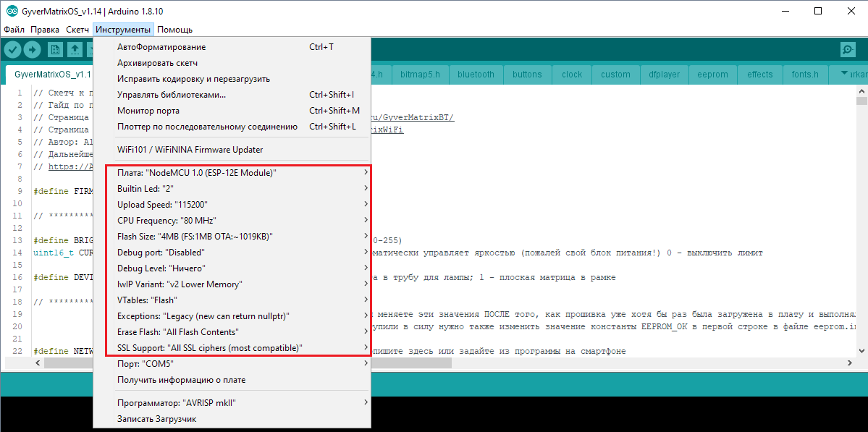Expand the Exceptions Legacy submenu
868x432 pixels.
232,315
